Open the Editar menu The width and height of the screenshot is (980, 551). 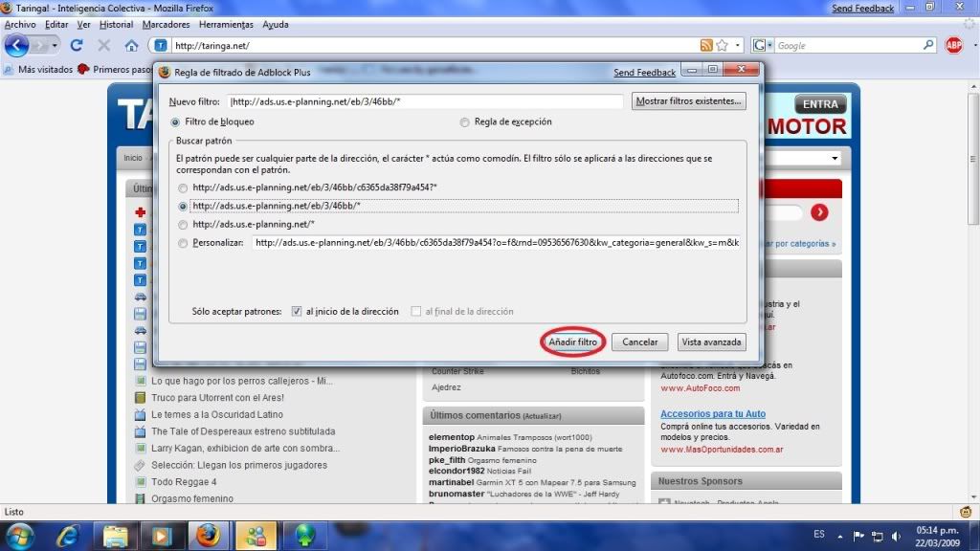pyautogui.click(x=56, y=24)
